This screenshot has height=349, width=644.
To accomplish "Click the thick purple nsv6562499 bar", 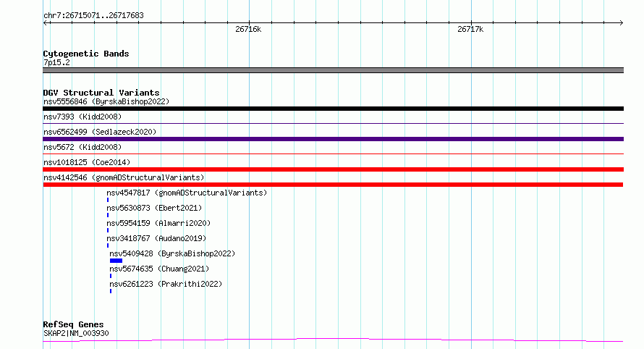I will click(x=333, y=139).
